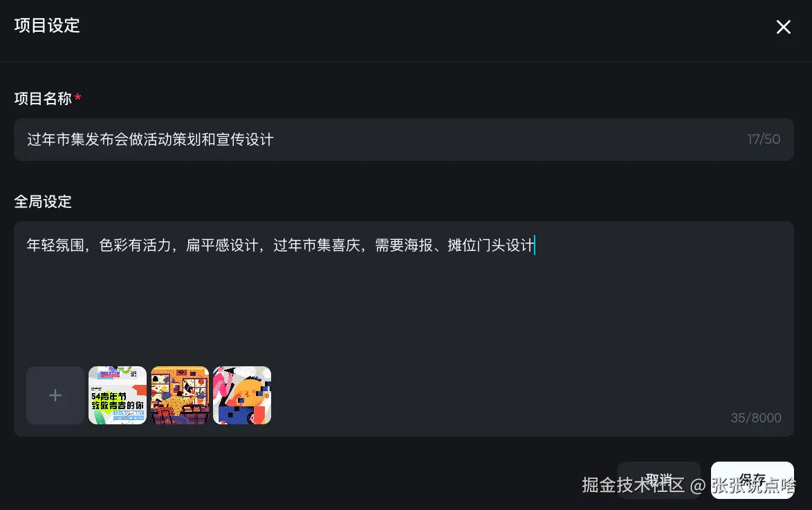Screen dimensions: 812x510
Task: Click the words 年轻氛围 in global settings
Action: click(55, 245)
